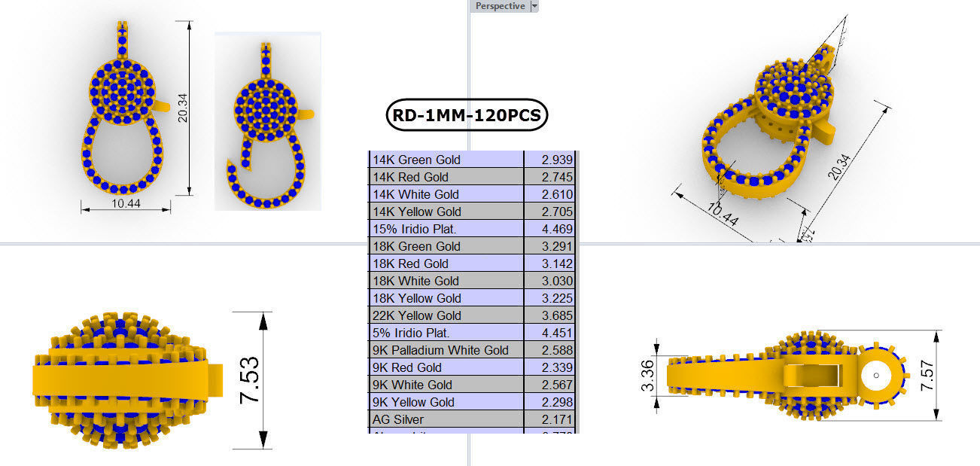The image size is (980, 466).
Task: Pick the AG Silver row
Action: [473, 419]
